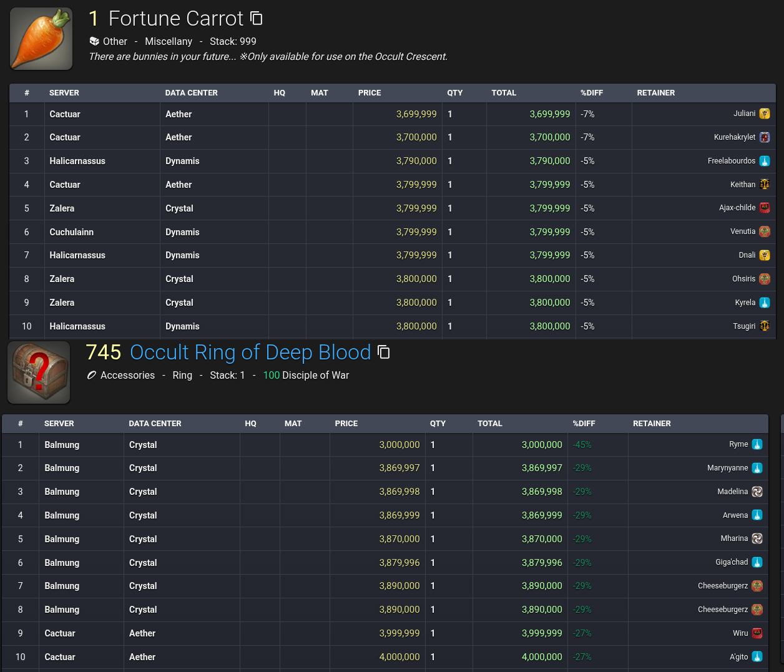Image resolution: width=784 pixels, height=672 pixels.
Task: Click the Disciple of War label
Action: [315, 375]
